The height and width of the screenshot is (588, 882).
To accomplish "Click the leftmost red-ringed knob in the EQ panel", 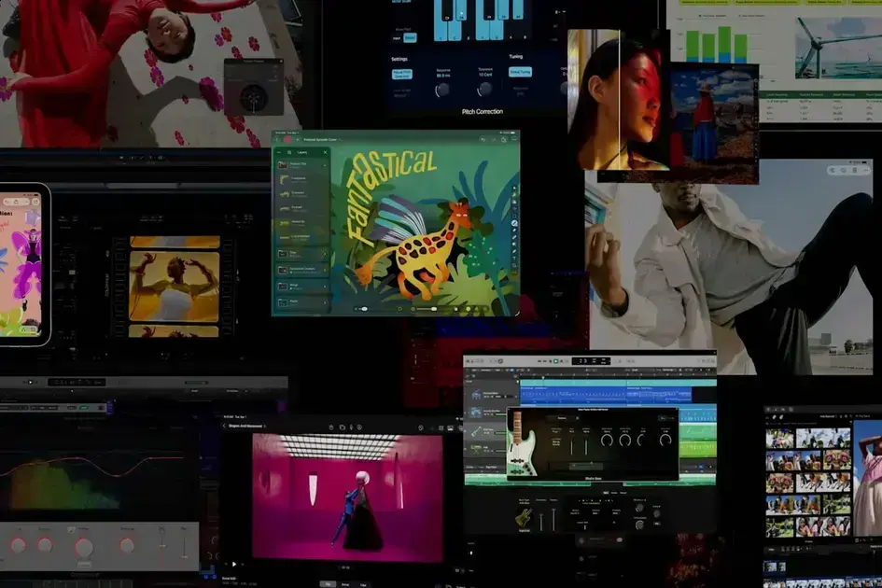I will 19,545.
